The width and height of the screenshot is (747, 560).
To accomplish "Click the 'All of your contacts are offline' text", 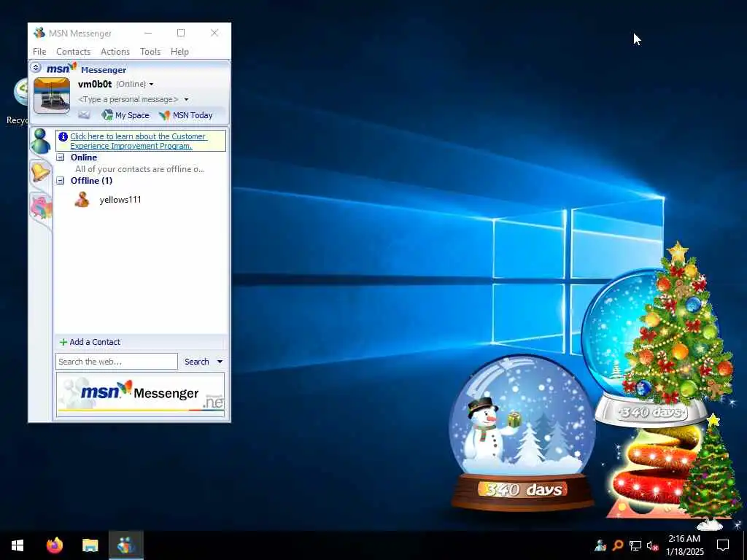I will tap(139, 169).
